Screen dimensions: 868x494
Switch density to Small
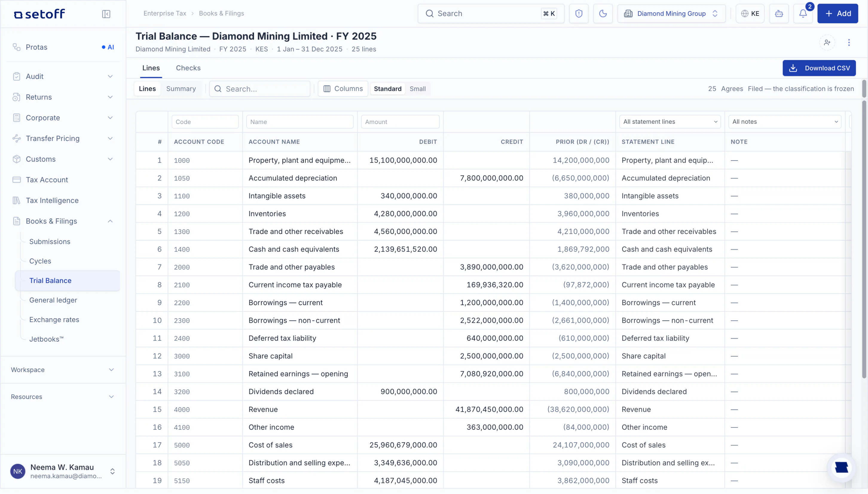(x=417, y=88)
